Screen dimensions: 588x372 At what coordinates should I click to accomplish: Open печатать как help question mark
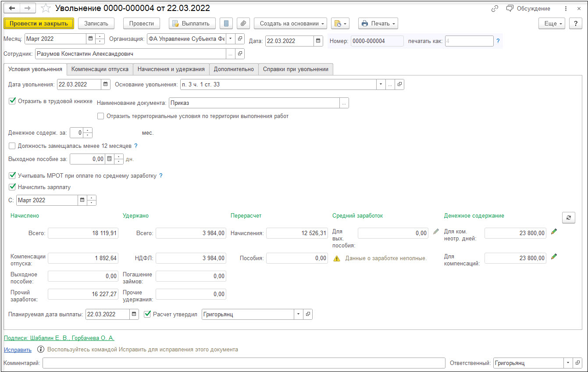click(498, 41)
